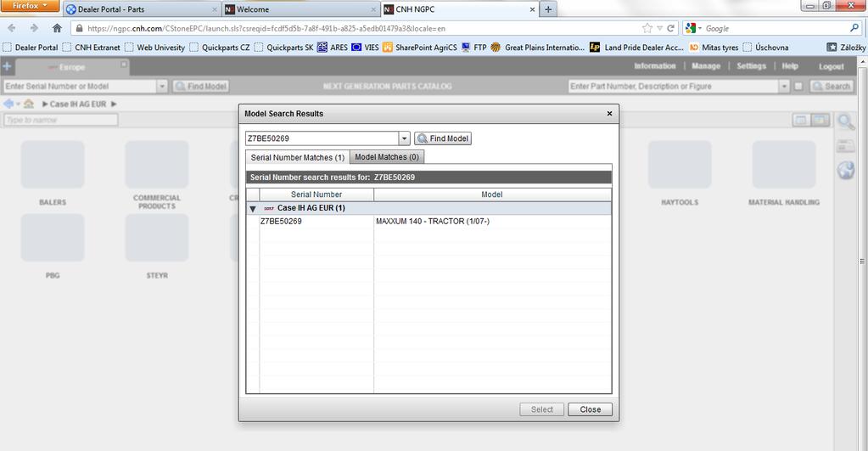The width and height of the screenshot is (868, 451).
Task: Open Google search engine selector dropdown
Action: tap(693, 28)
